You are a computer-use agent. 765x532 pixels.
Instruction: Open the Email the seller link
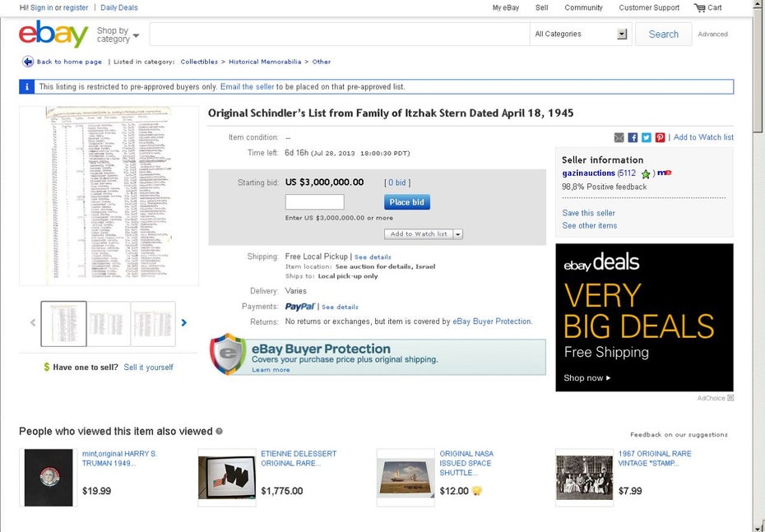pyautogui.click(x=247, y=87)
